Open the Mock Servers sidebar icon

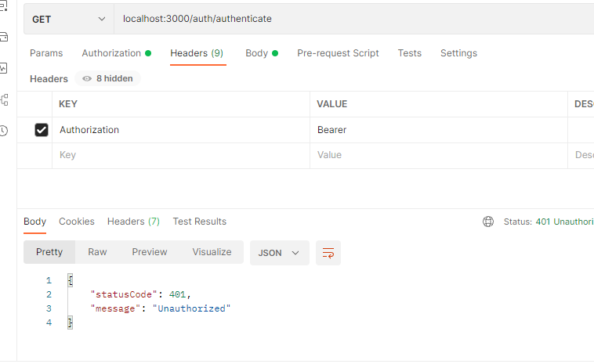pos(3,37)
